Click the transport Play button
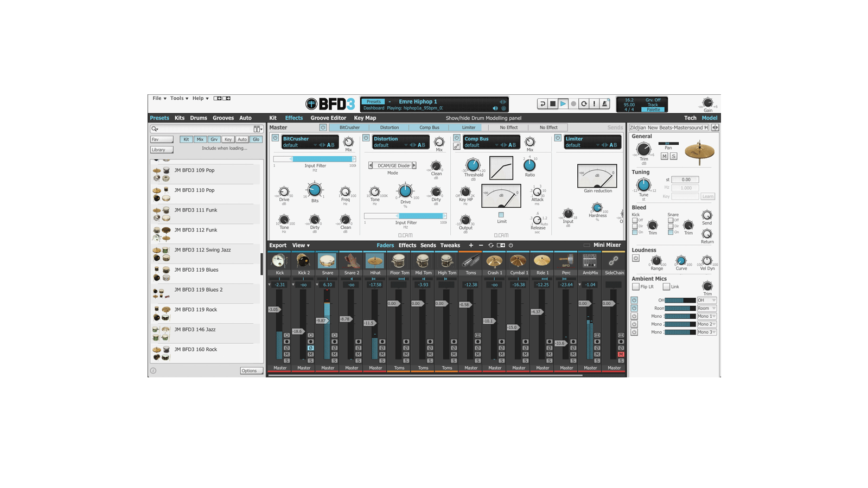 [x=563, y=104]
